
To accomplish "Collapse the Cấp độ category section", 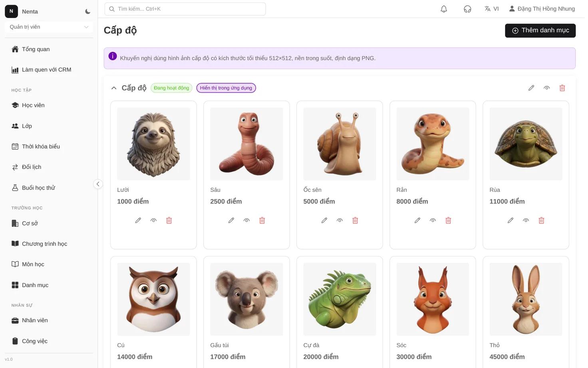I will 114,88.
